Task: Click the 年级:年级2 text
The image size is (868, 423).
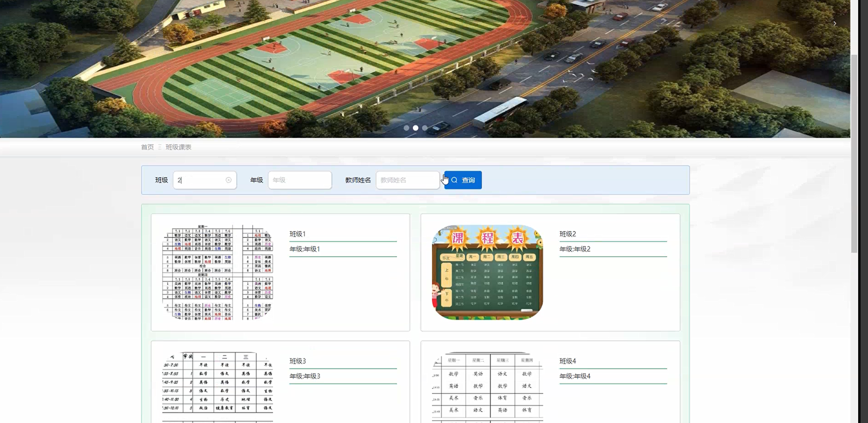Action: pos(575,249)
